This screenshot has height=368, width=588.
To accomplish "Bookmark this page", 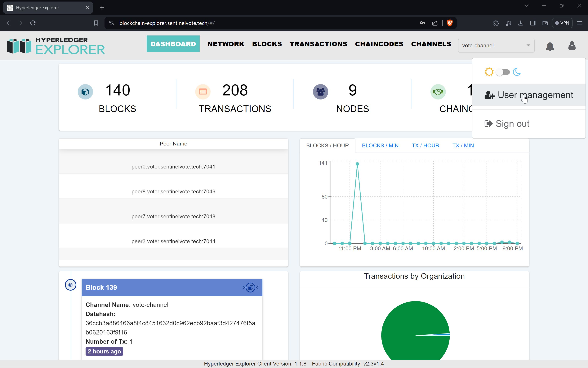I will click(x=96, y=23).
